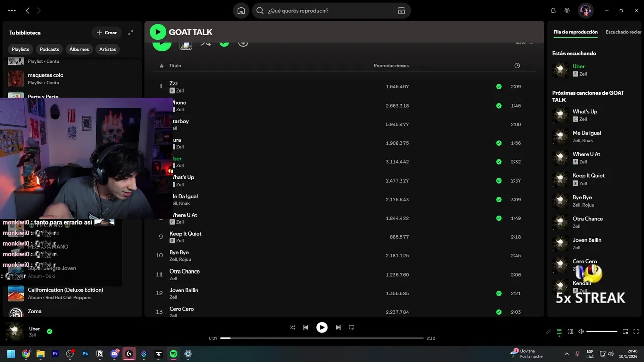Select track 9 Keep It Quiet
Viewport: 644px width, 362px height.
344,237
